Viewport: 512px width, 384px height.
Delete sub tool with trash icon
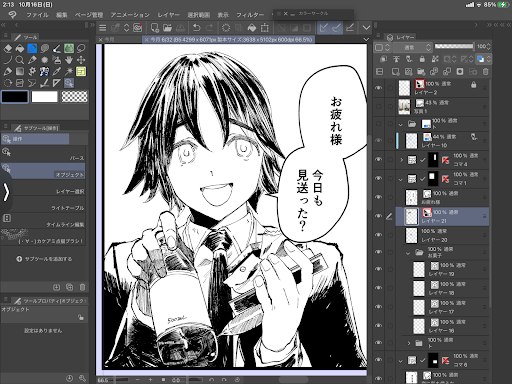(82, 287)
